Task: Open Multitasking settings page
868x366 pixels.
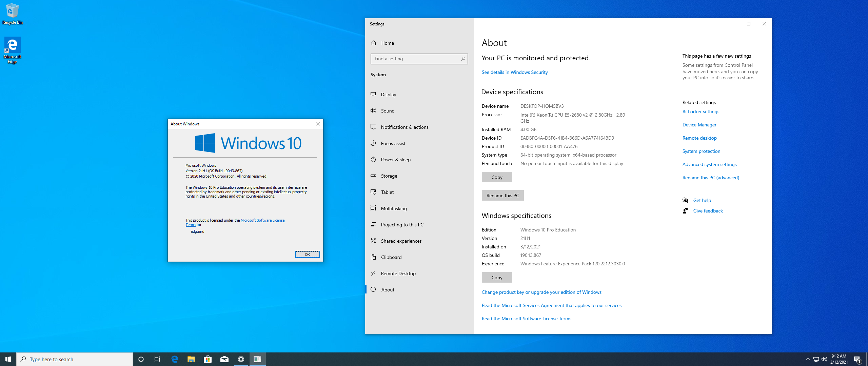Action: (x=419, y=208)
